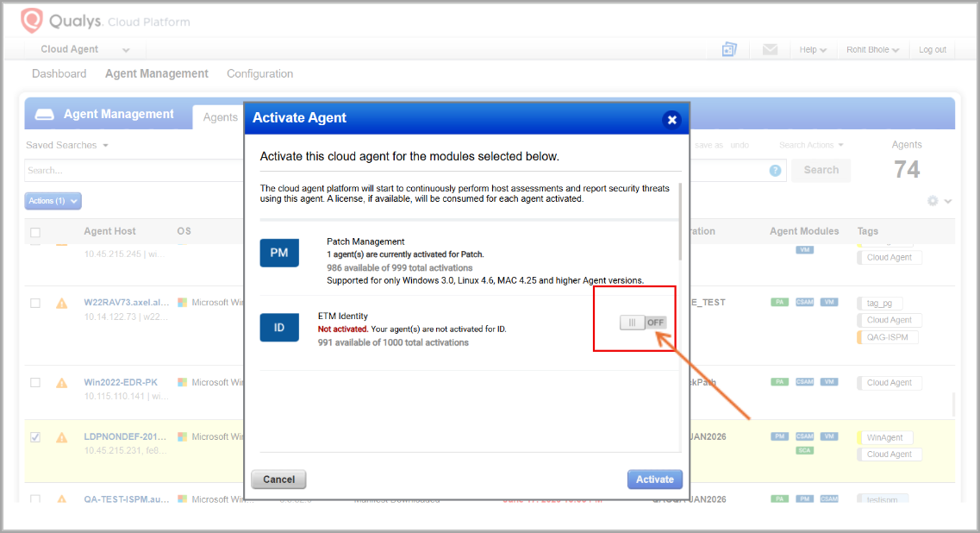Click CSAM badge in Win2022-EDR-PK row
This screenshot has height=533, width=980.
coord(804,381)
